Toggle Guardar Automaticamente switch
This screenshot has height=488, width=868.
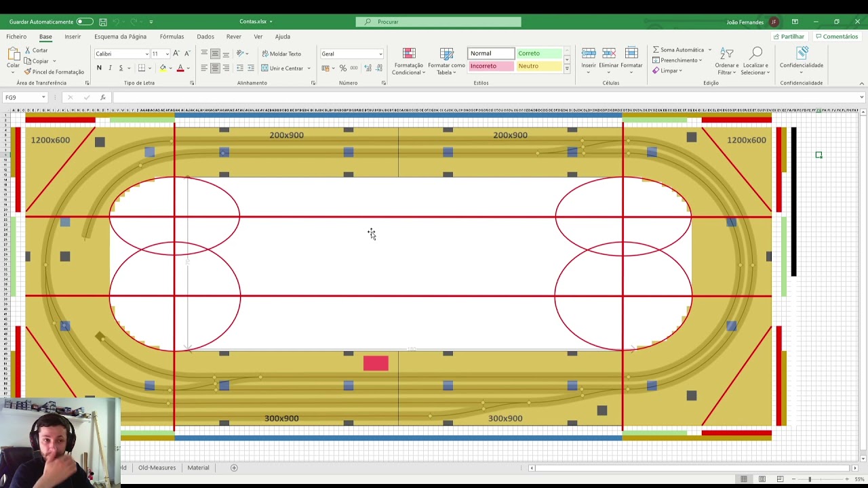[85, 22]
